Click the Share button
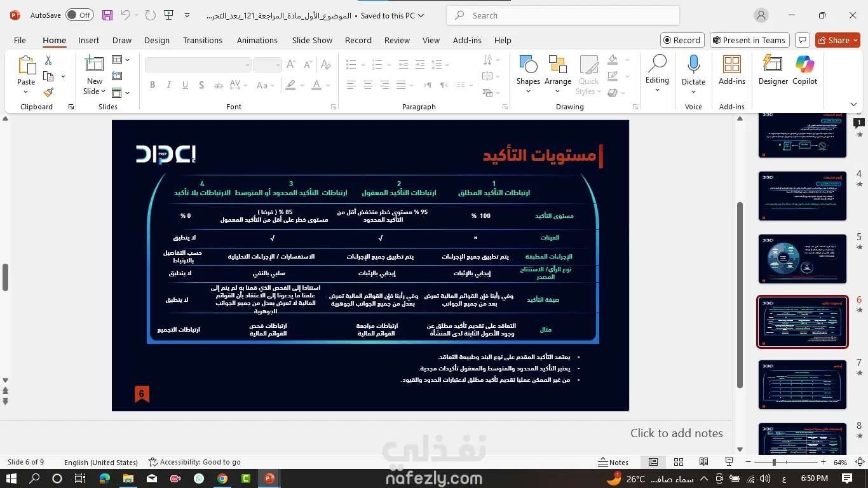 [837, 40]
